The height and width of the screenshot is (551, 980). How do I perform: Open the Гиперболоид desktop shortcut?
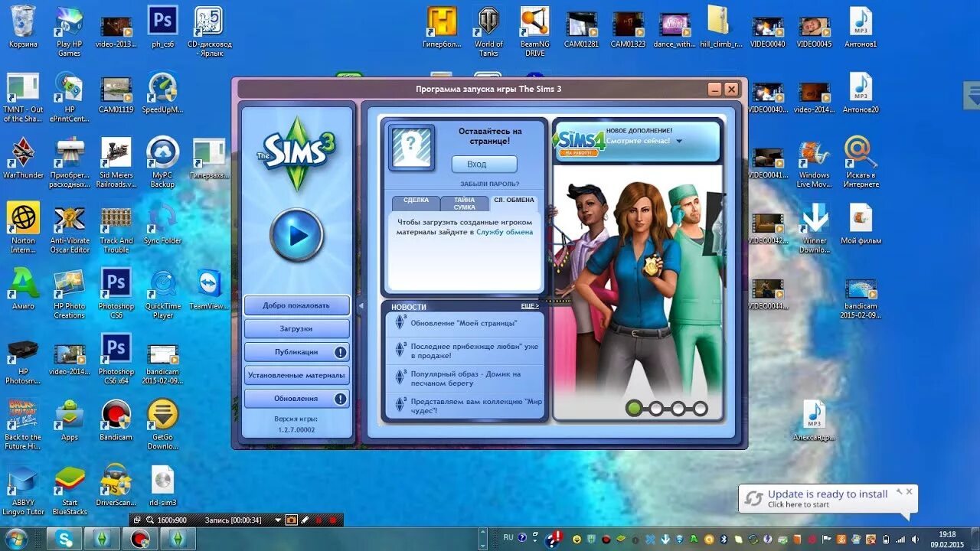click(x=442, y=27)
